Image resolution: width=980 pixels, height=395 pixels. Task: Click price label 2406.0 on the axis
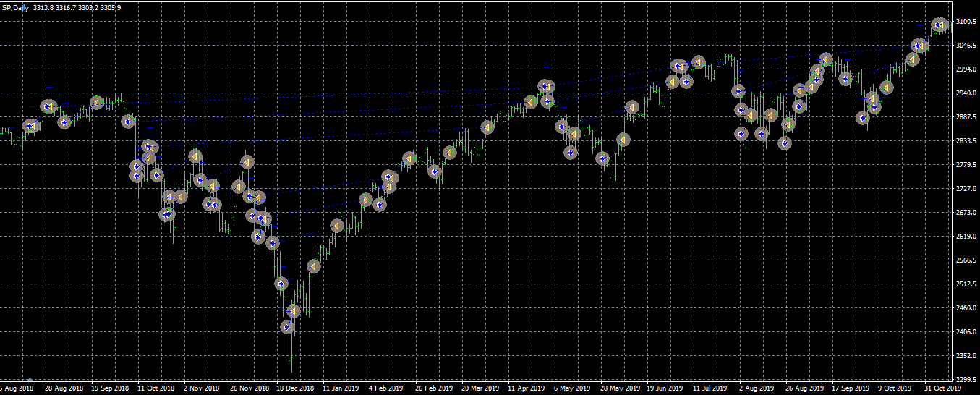967,332
